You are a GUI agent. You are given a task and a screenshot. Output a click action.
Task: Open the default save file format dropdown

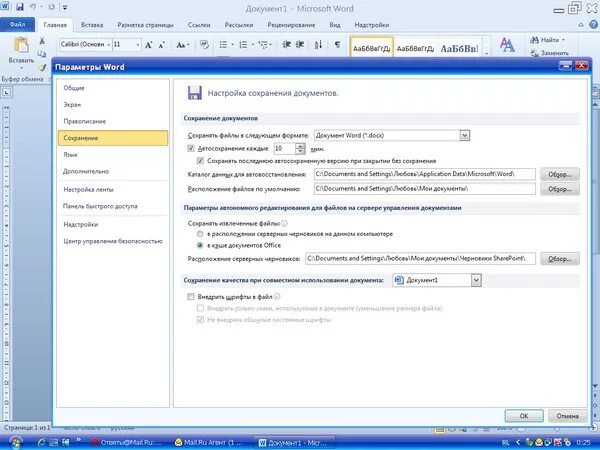(464, 135)
